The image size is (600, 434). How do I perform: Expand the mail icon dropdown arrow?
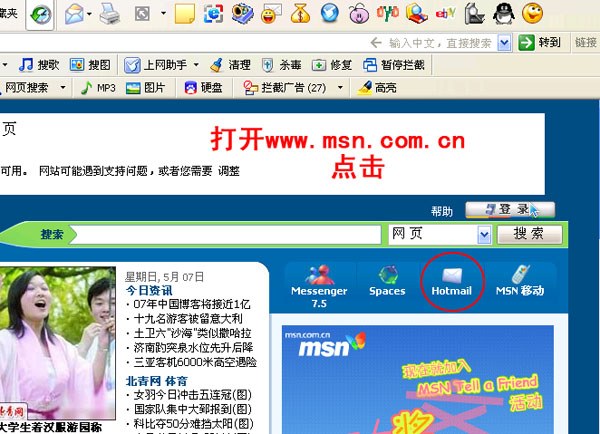pyautogui.click(x=90, y=14)
